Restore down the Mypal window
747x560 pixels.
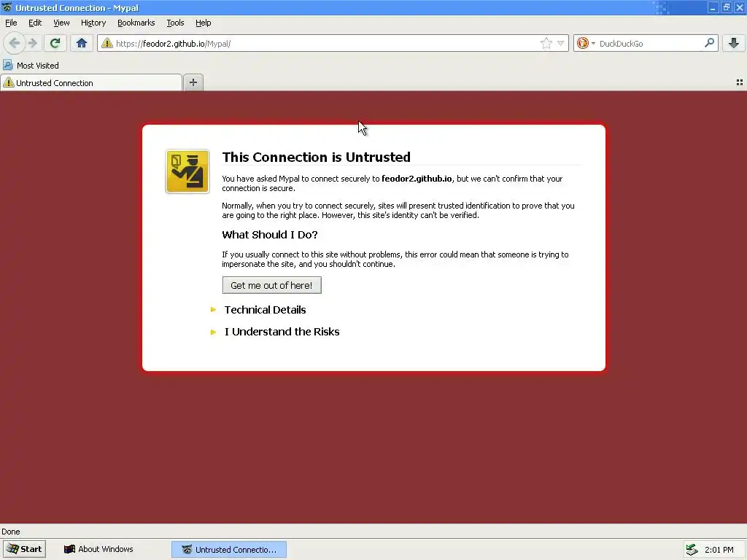[x=726, y=7]
